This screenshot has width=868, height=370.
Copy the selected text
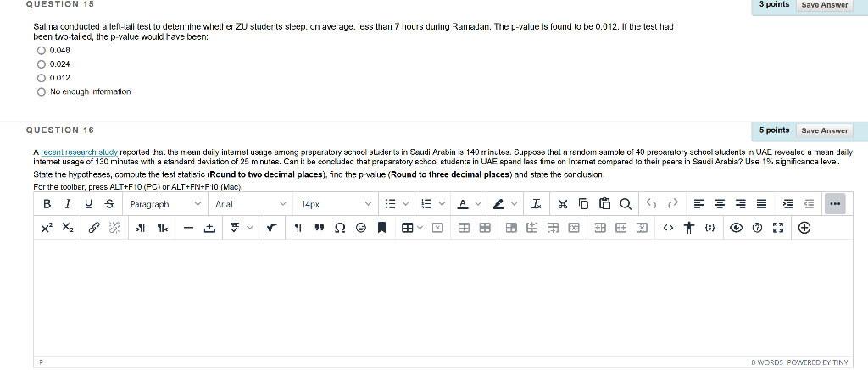click(583, 204)
